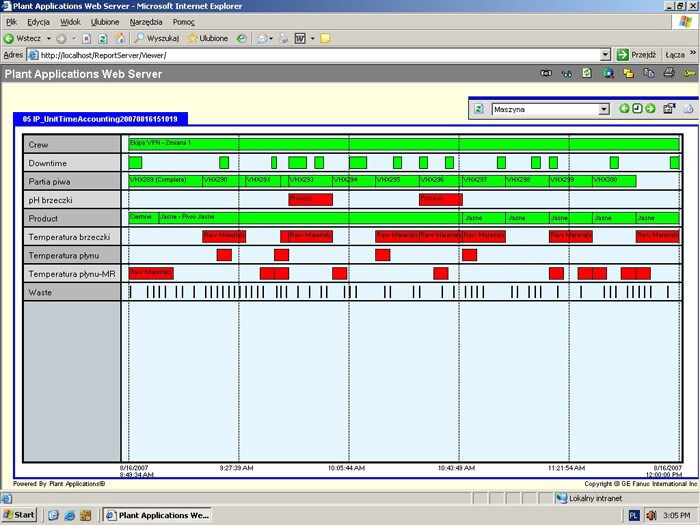This screenshot has height=525, width=700.
Task: Click the copy documents icon in header
Action: coord(649,73)
